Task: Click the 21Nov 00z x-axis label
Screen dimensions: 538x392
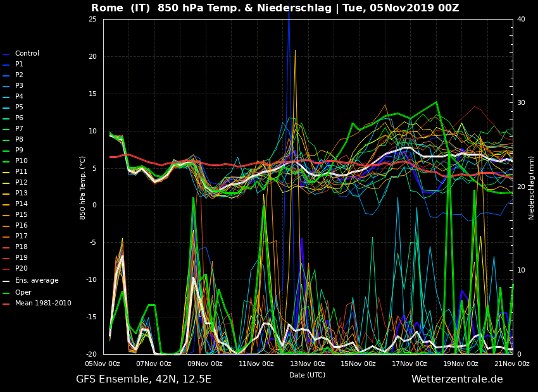Action: 512,364
